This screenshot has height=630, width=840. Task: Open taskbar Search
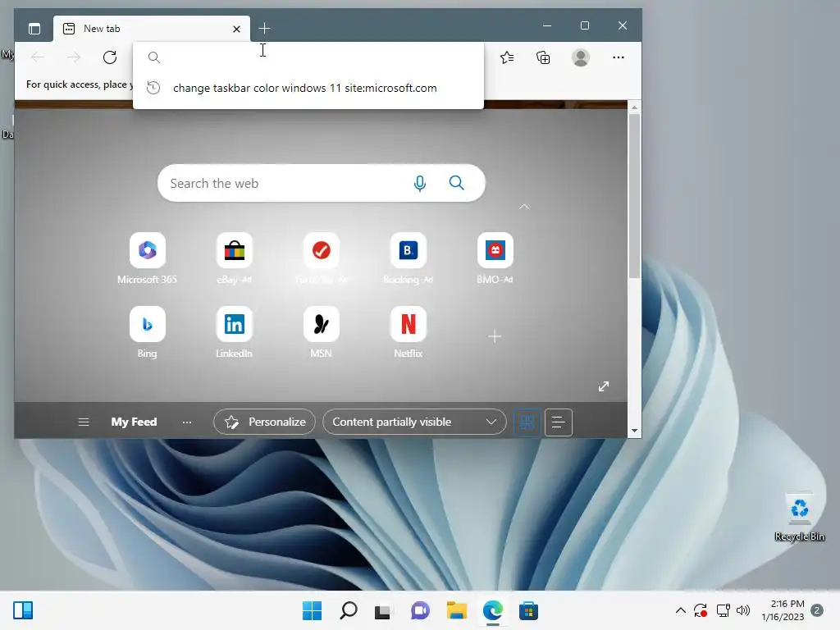(348, 610)
